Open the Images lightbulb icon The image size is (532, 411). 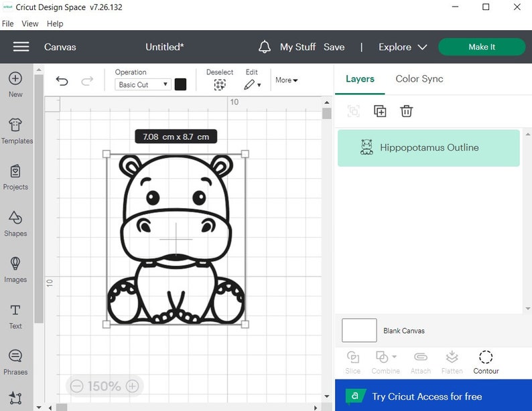click(x=15, y=263)
